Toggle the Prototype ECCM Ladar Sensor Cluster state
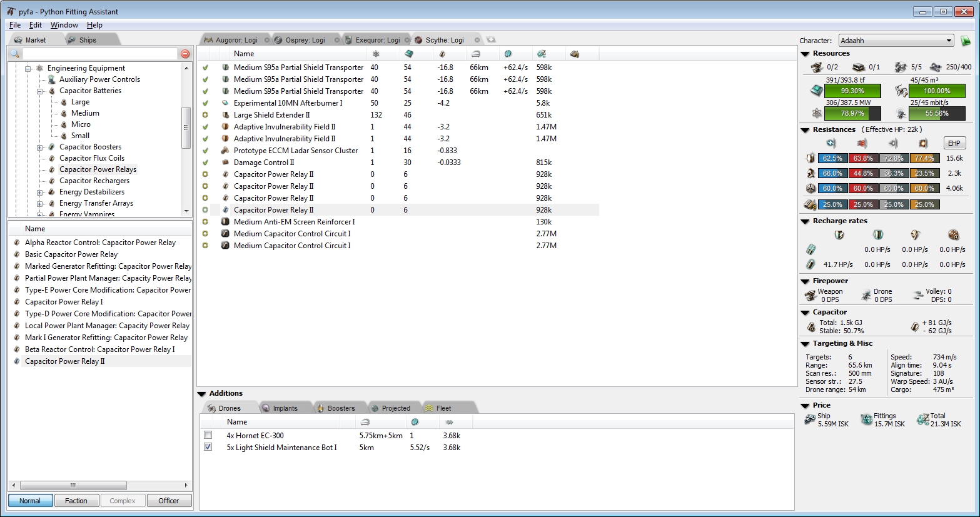Image resolution: width=980 pixels, height=517 pixels. click(x=205, y=151)
